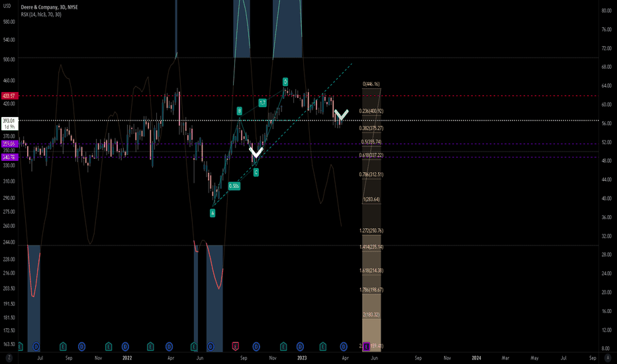
Task: Select dividend D marker above Apr 2023 label
Action: [344, 347]
